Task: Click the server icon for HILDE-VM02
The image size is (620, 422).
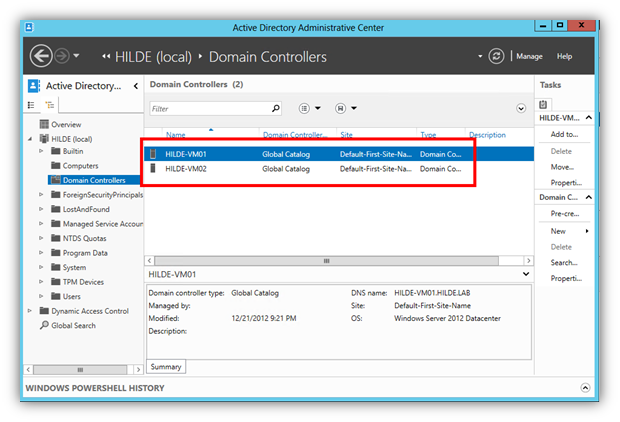Action: point(153,169)
